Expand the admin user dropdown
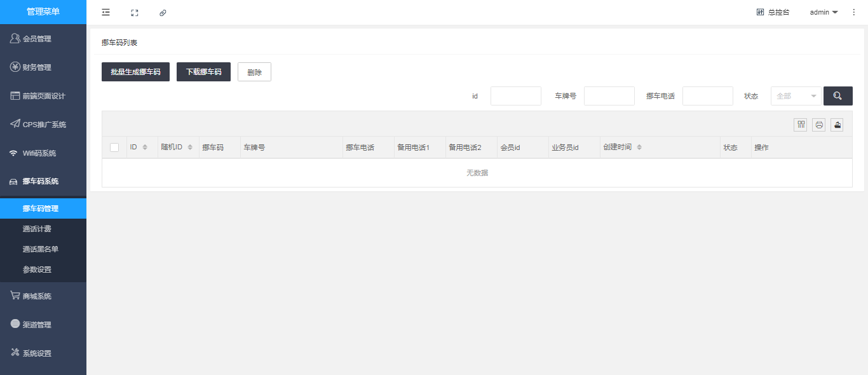Image resolution: width=868 pixels, height=375 pixels. pos(824,12)
